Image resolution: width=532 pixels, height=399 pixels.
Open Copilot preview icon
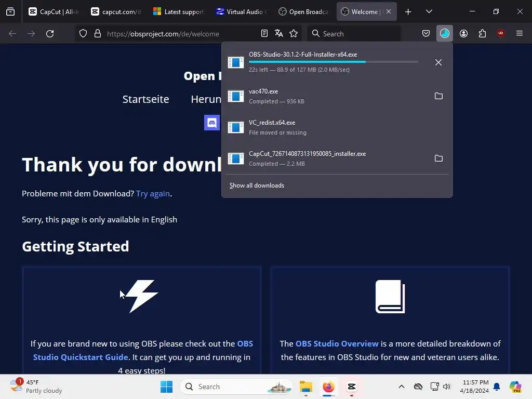pyautogui.click(x=515, y=387)
